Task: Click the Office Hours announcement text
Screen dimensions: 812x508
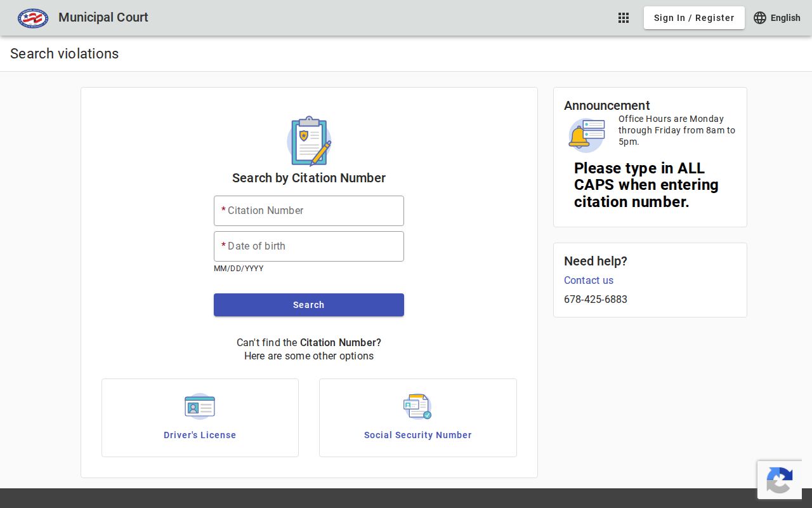Action: (677, 130)
